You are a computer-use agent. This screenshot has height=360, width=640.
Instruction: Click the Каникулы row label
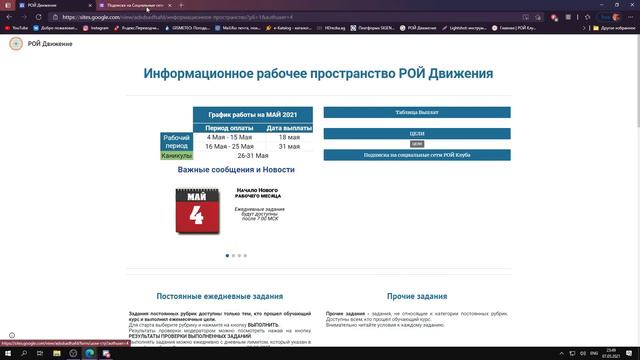pyautogui.click(x=176, y=156)
